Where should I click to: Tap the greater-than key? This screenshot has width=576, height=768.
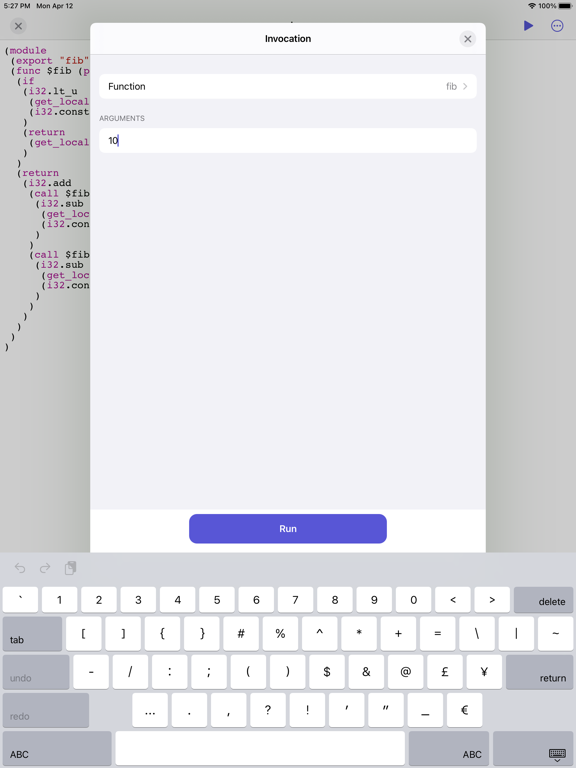tap(492, 600)
